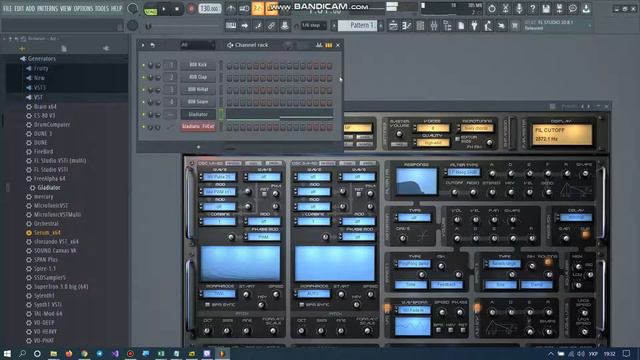640x360 pixels.
Task: Open the OPTIONS menu
Action: coord(84,8)
